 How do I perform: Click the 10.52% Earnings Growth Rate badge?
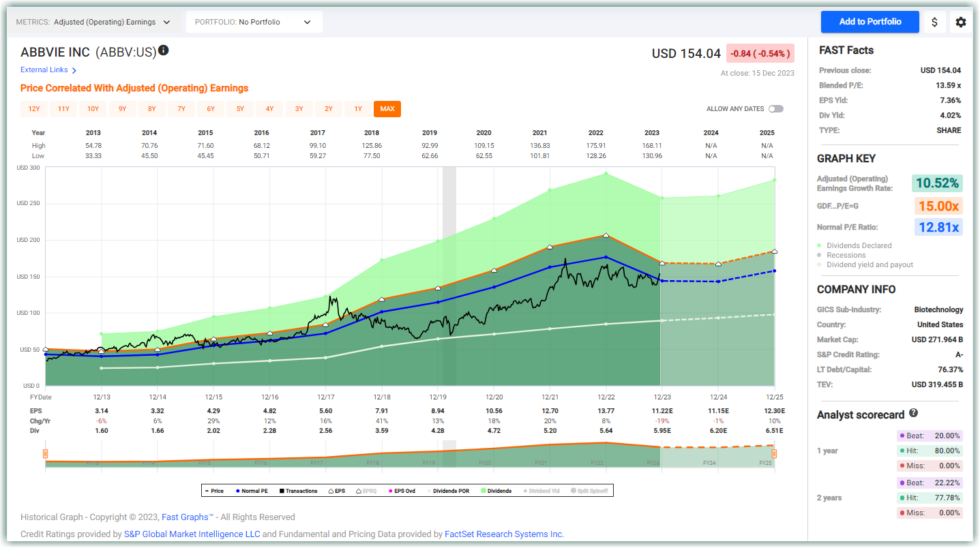coord(938,183)
